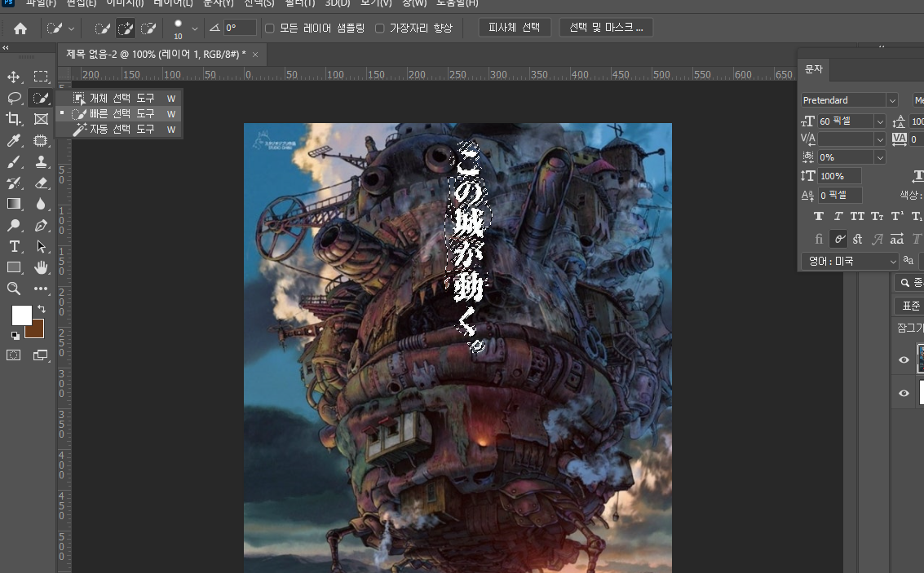Image resolution: width=924 pixels, height=573 pixels.
Task: Open the tsume 0% dropdown
Action: click(880, 157)
